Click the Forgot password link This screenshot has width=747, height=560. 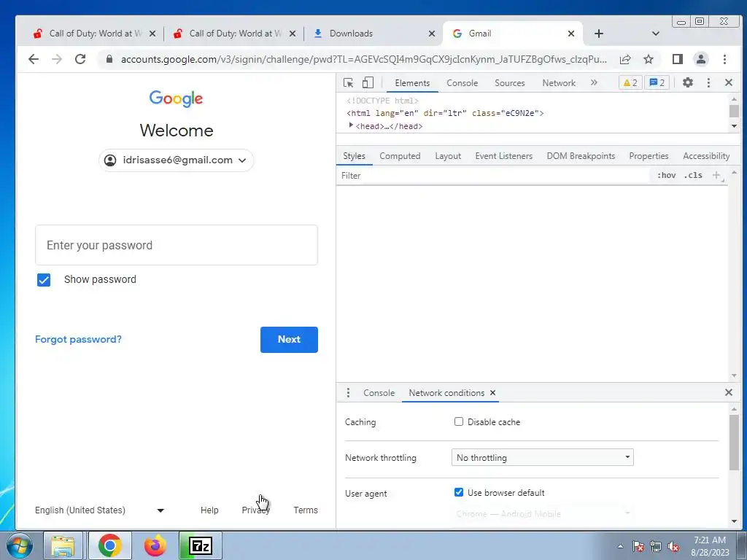pos(78,340)
